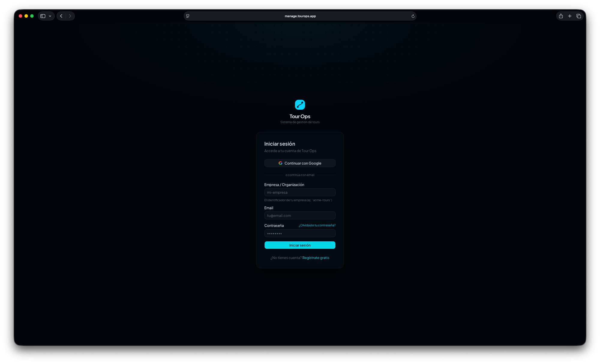Screen dimensions: 600x364
Task: Click the Tour Ops logo icon
Action: [300, 105]
